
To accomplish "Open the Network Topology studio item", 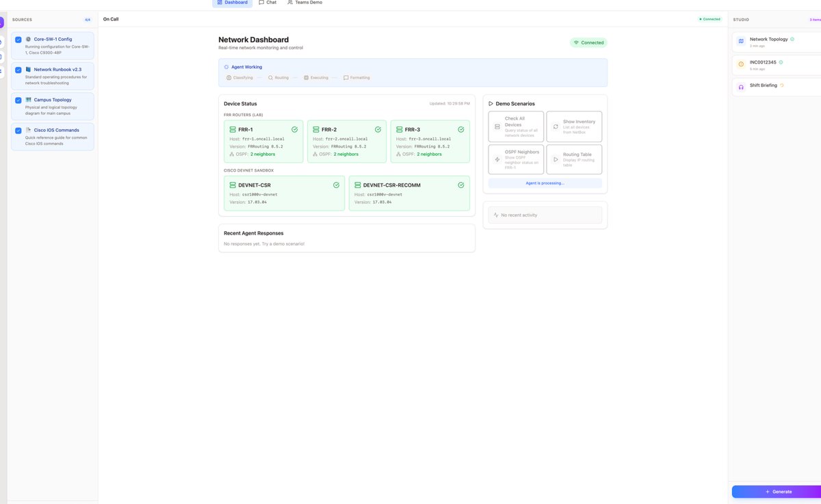I will (x=777, y=42).
